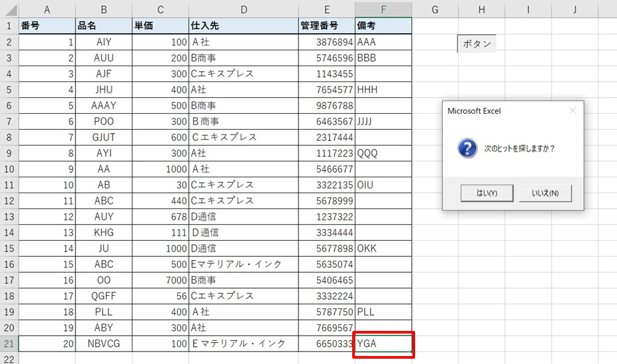Click header cell 管理番号
617x364 pixels.
[326, 26]
